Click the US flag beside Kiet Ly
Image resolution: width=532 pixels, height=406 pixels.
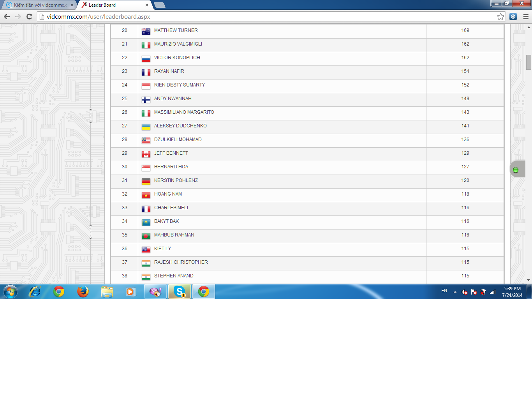[x=146, y=250]
